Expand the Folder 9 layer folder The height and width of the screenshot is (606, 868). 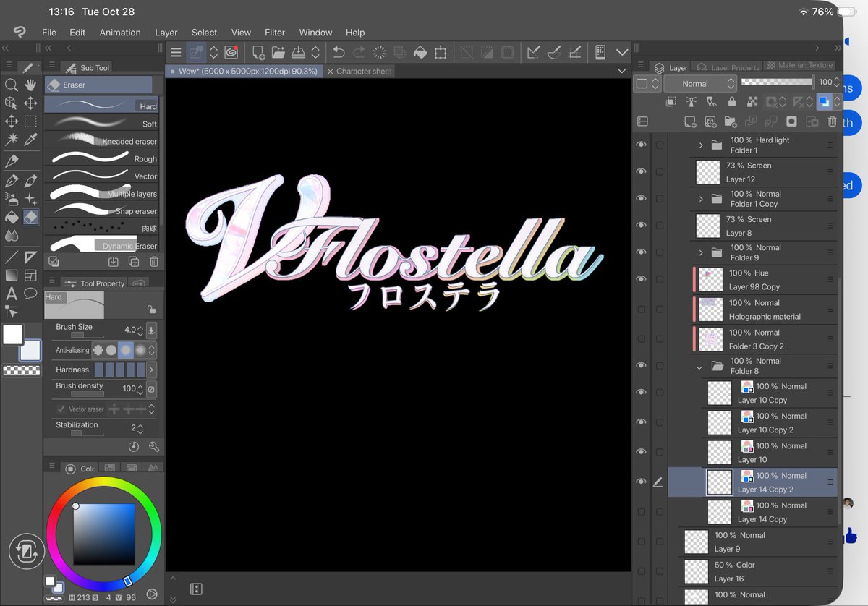tap(700, 252)
